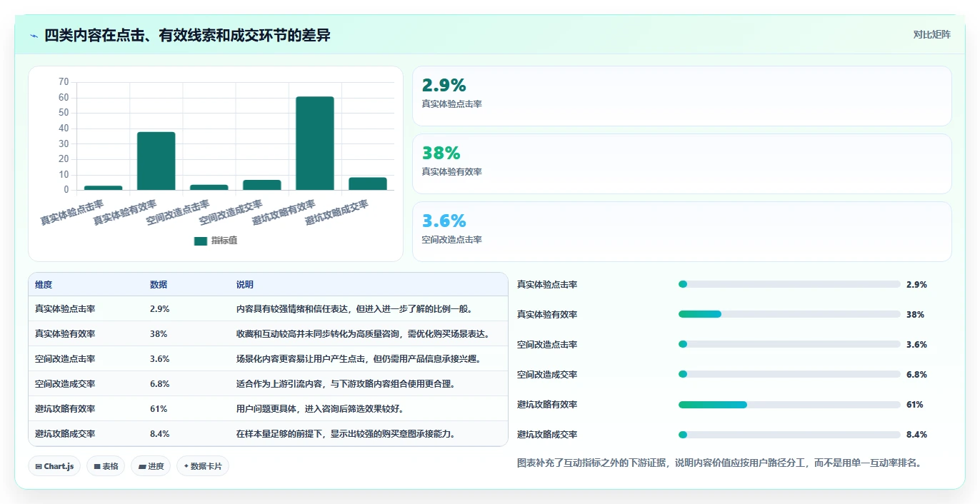980x504 pixels.
Task: Click the 空间改造成交率 progress bar
Action: 789,374
